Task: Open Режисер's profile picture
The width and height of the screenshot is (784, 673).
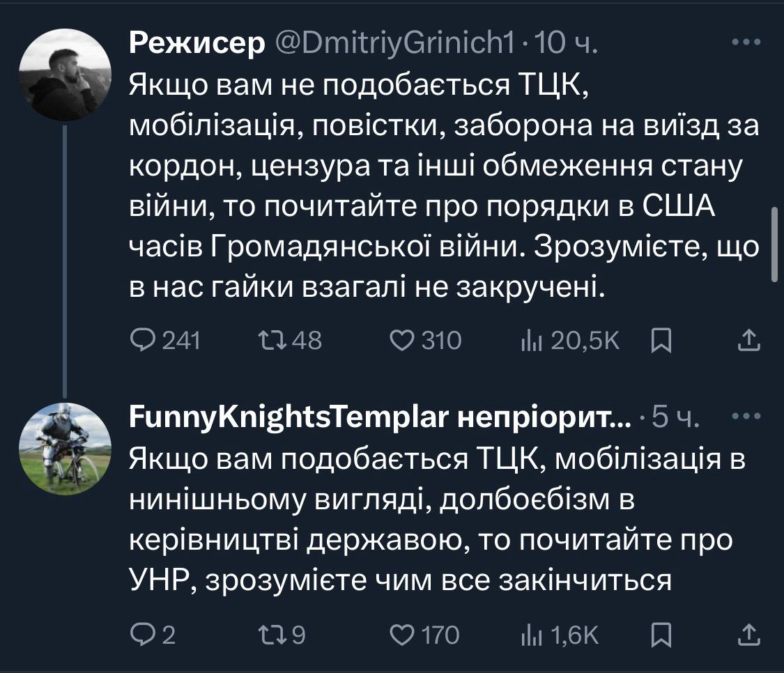Action: pos(65,75)
